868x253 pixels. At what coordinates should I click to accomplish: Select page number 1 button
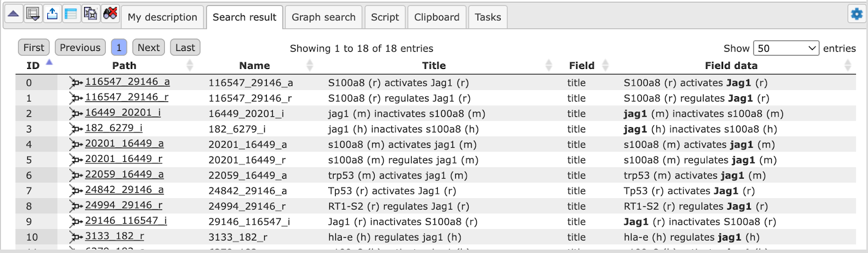click(x=119, y=48)
